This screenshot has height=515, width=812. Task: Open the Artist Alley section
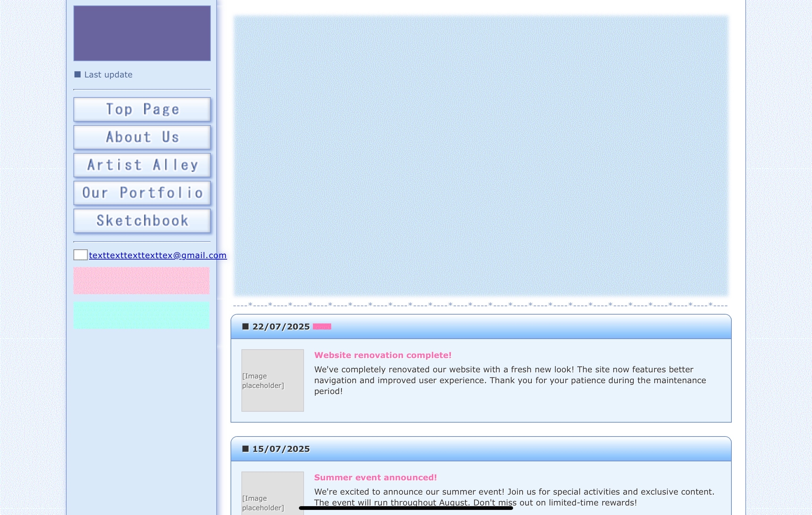click(142, 165)
